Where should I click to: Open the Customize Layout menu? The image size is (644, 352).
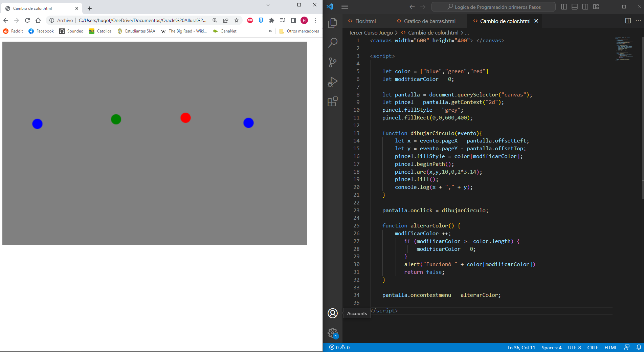[596, 7]
